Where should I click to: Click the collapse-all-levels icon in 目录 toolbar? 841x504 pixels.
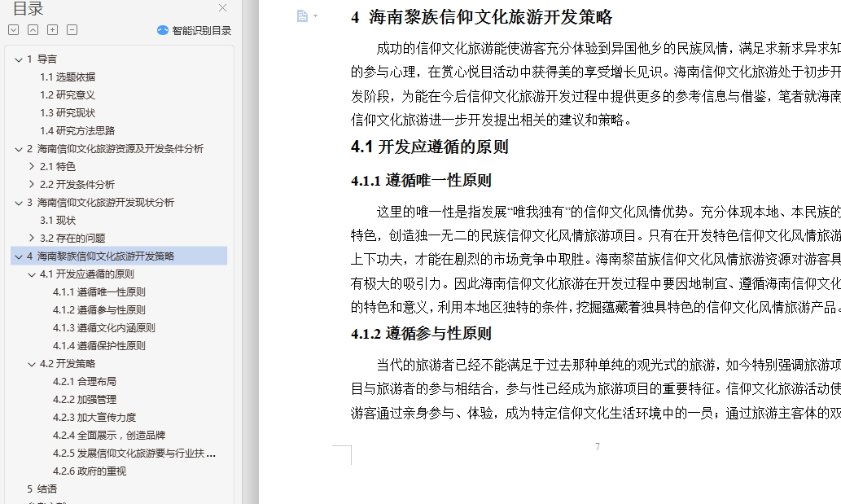tap(33, 30)
